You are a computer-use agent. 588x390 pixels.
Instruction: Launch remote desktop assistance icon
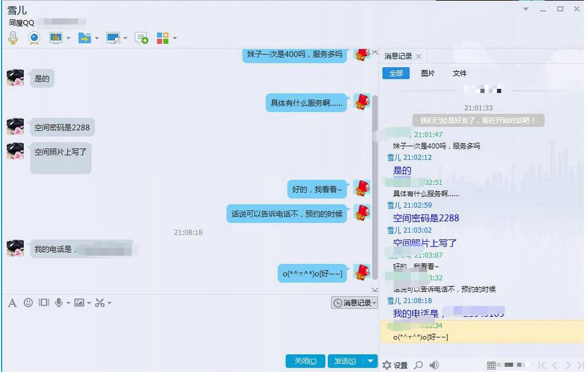point(112,37)
